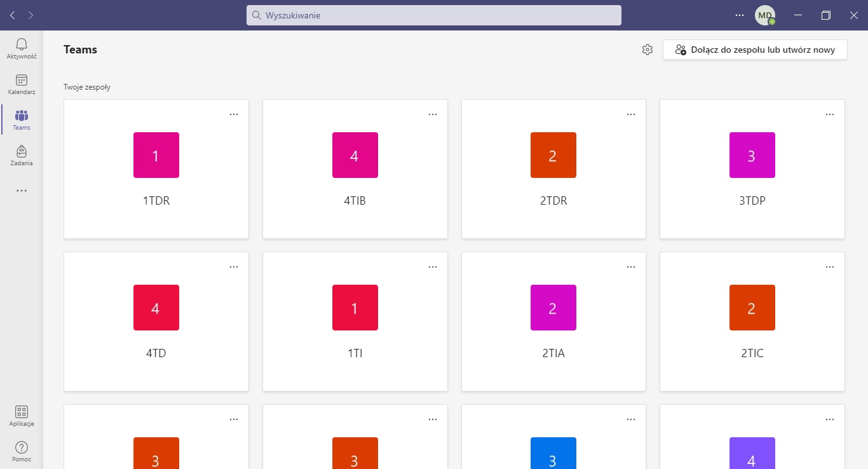Open Zadania assignments in sidebar
This screenshot has width=868, height=469.
click(22, 155)
